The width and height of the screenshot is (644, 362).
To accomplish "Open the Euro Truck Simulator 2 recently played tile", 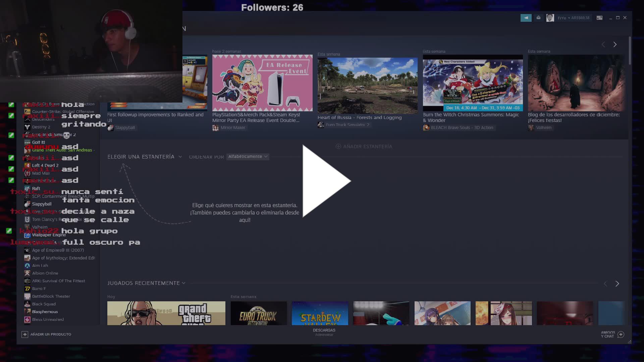I will tap(259, 313).
